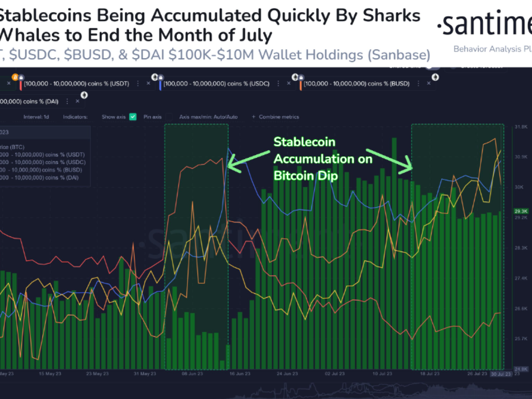The width and height of the screenshot is (532, 399).
Task: Open the USDC metric three-dot menu
Action: tap(278, 83)
